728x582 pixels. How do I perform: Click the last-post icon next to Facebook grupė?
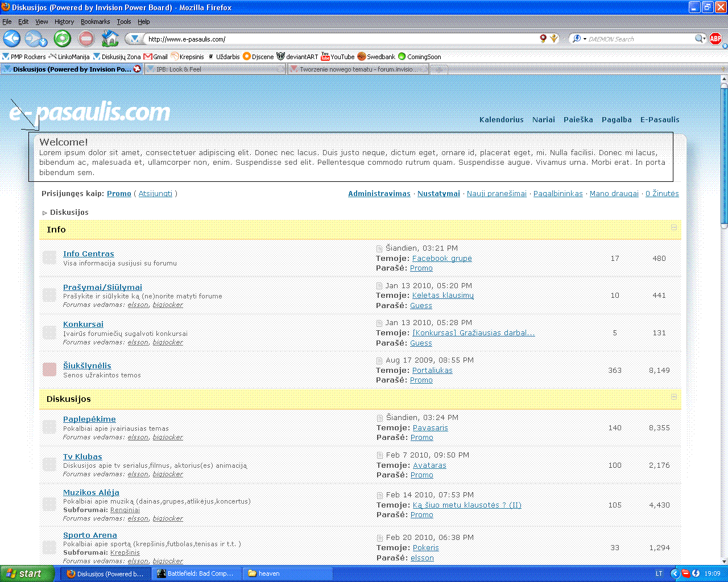[379, 248]
